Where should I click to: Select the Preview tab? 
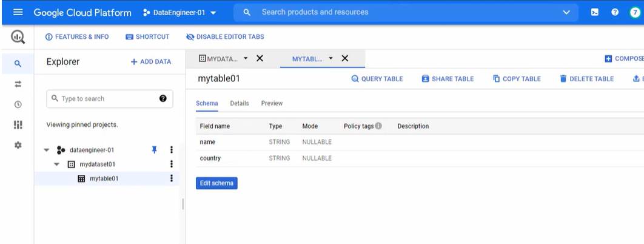pos(272,104)
